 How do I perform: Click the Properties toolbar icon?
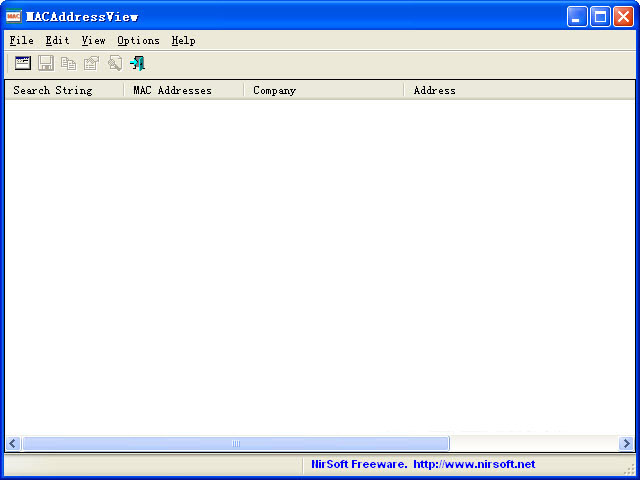click(91, 63)
